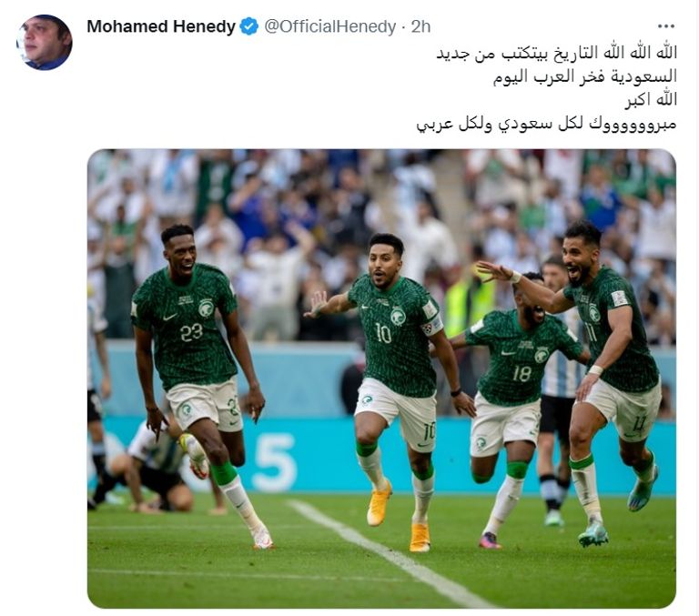Open the tweet's three-dot more options menu
This screenshot has width=699, height=616.
click(666, 26)
